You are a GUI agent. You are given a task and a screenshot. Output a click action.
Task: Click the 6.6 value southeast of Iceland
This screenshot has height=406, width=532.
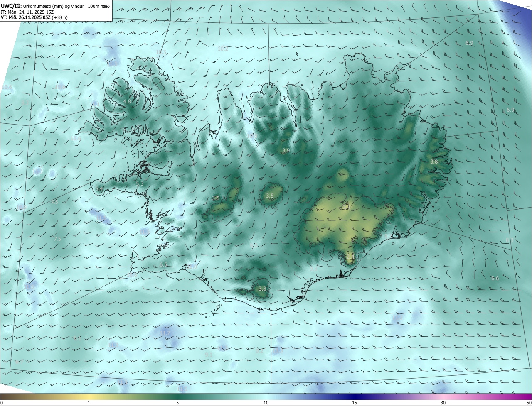495,278
